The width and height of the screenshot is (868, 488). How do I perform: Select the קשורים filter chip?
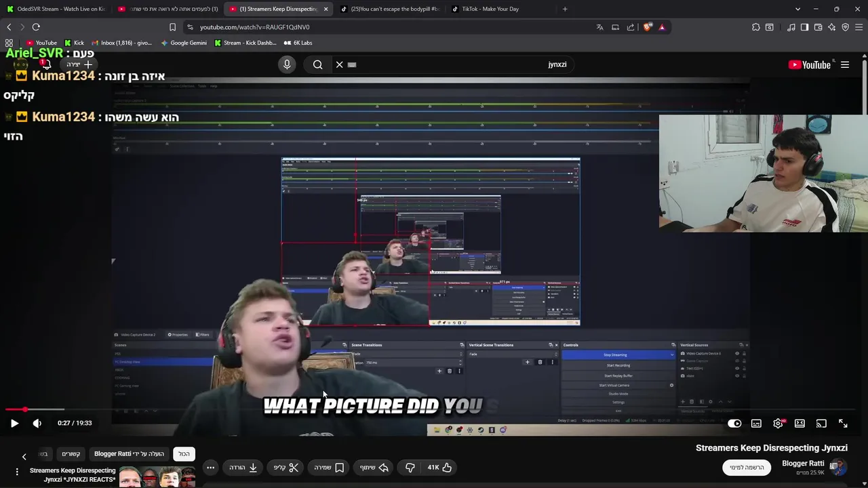click(x=71, y=453)
